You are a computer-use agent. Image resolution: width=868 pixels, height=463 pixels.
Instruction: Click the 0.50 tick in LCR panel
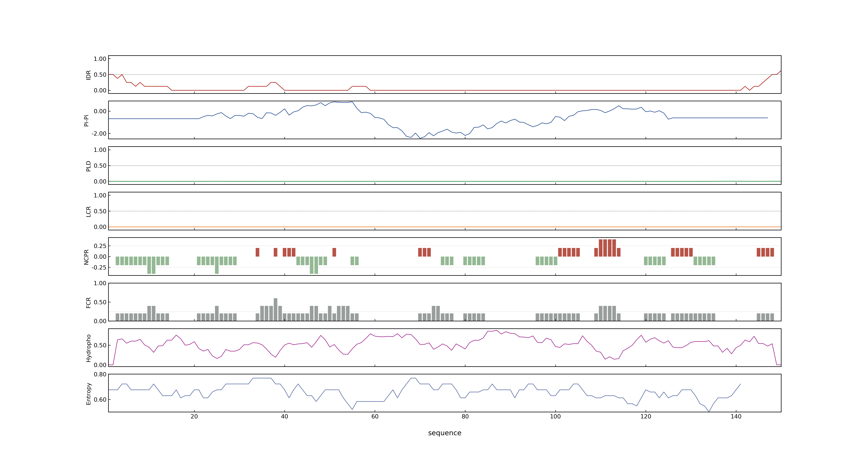[100, 211]
